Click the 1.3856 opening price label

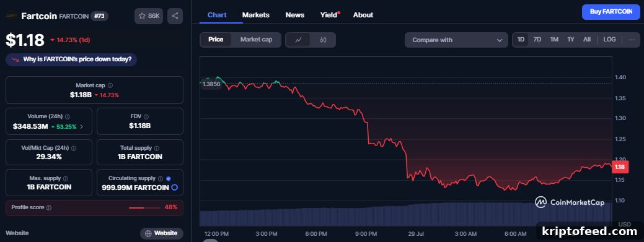pos(211,84)
